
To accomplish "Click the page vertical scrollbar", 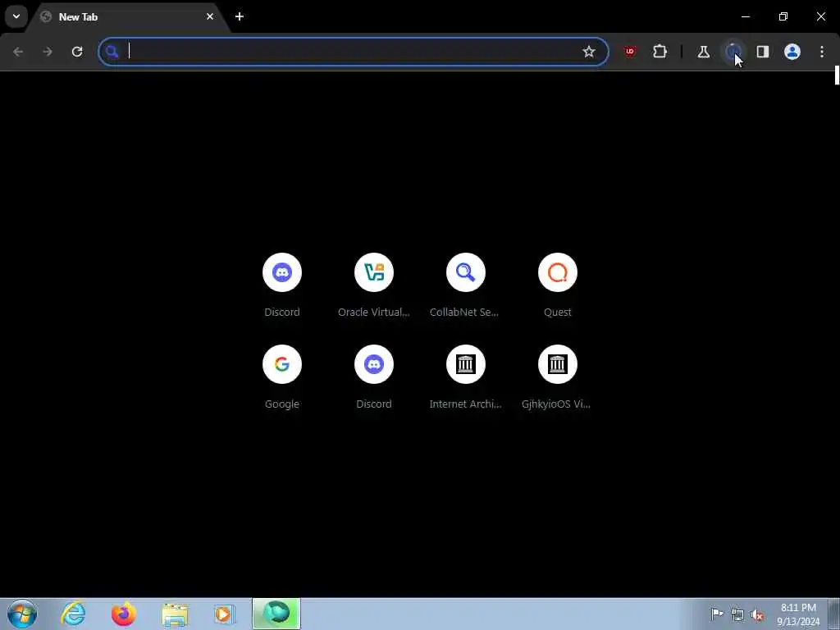I will point(837,75).
